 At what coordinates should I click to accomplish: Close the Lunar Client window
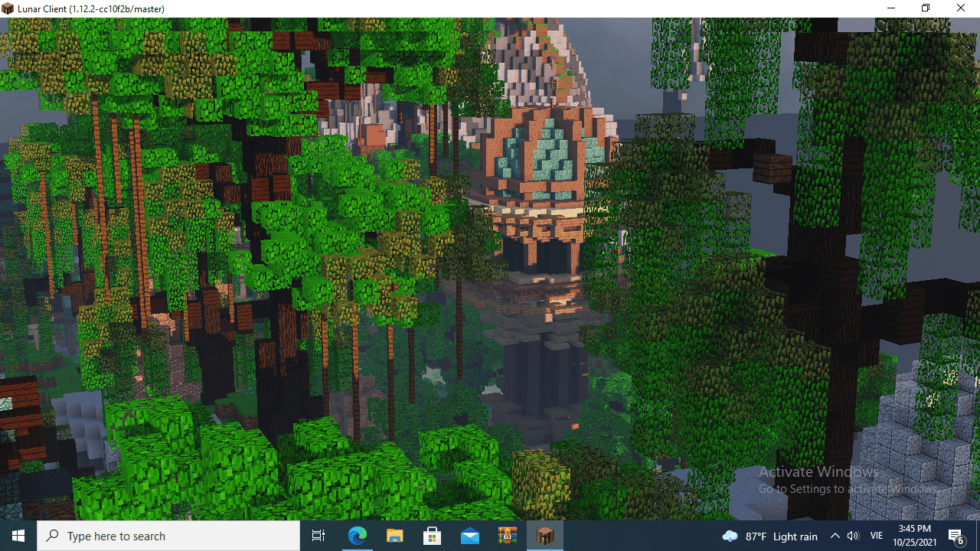click(961, 8)
